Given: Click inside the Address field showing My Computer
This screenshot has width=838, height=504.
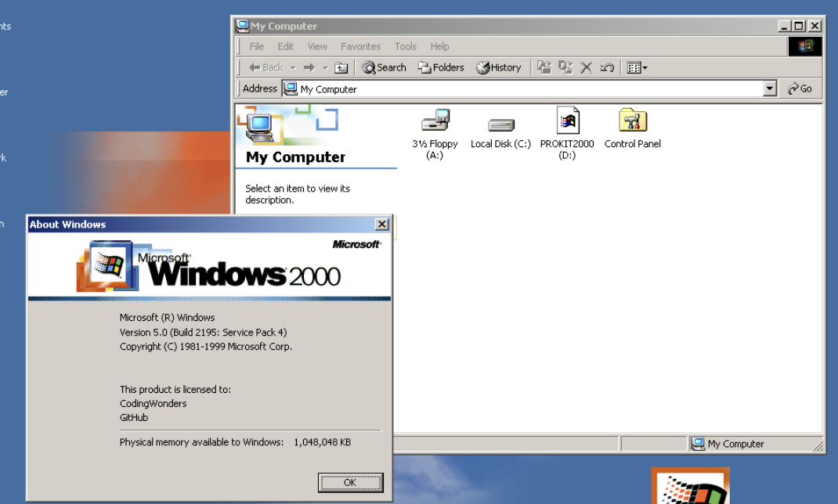Looking at the screenshot, I should [x=522, y=88].
